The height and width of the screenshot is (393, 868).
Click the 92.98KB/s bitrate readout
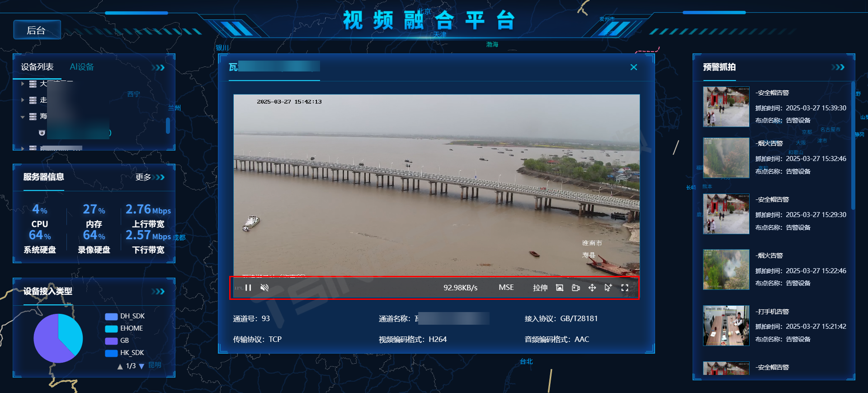[x=460, y=288]
